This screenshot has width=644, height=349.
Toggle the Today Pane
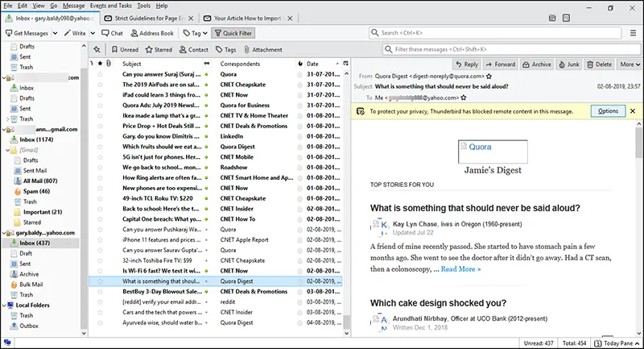[617, 343]
